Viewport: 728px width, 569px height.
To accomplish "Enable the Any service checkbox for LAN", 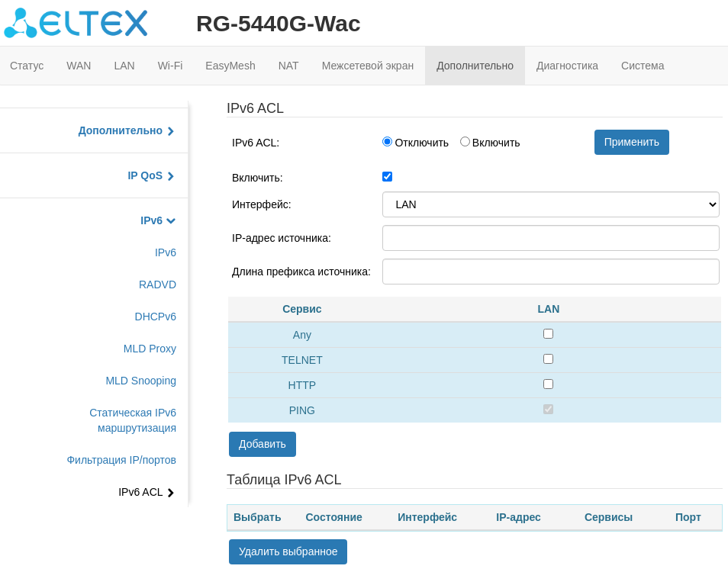I will [x=548, y=334].
